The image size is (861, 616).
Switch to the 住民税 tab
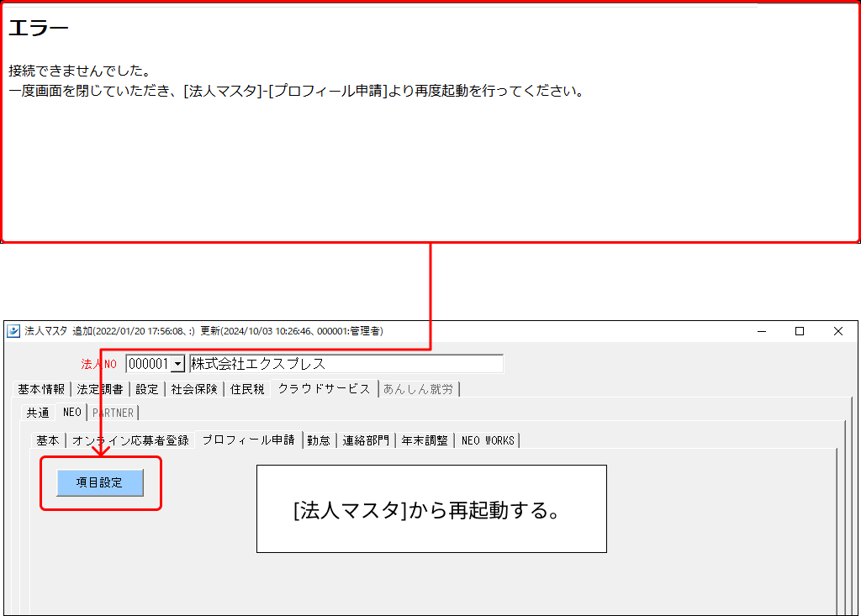click(247, 389)
